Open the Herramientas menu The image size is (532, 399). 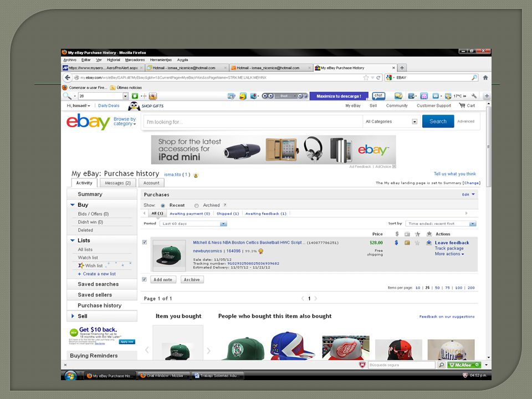[161, 60]
